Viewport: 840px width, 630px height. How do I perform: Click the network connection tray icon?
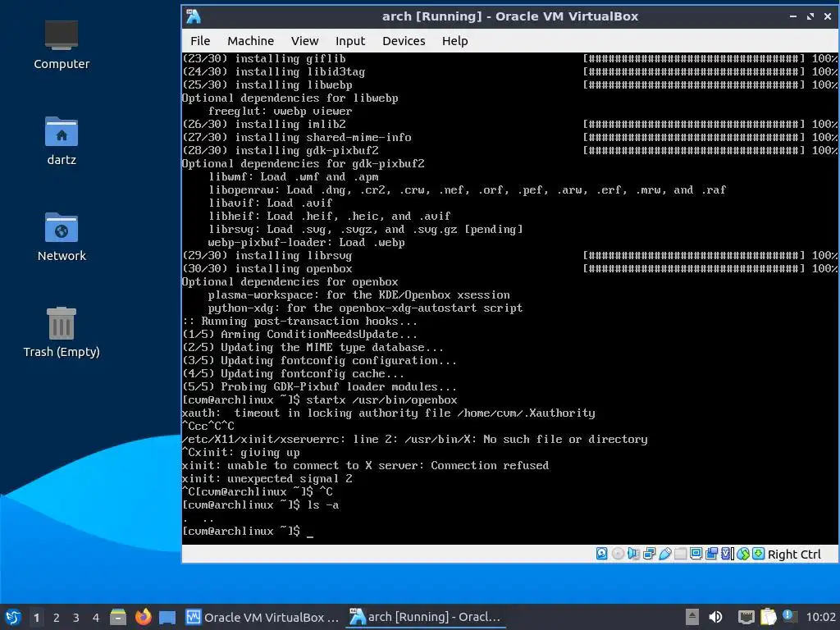746,617
